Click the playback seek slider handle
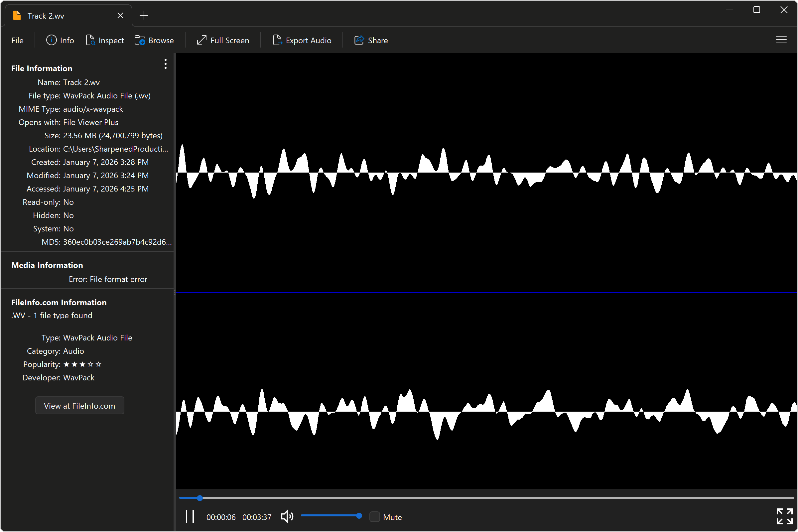798x532 pixels. tap(200, 498)
